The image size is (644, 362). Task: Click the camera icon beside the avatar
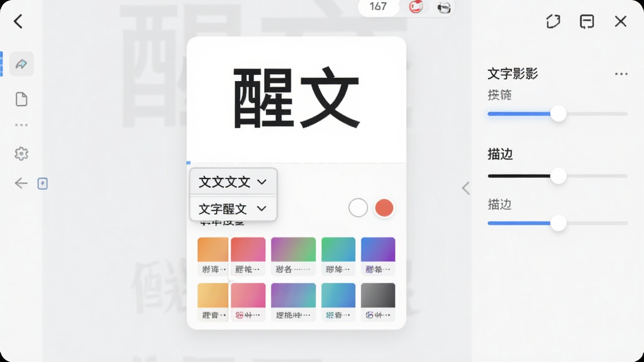pyautogui.click(x=444, y=8)
